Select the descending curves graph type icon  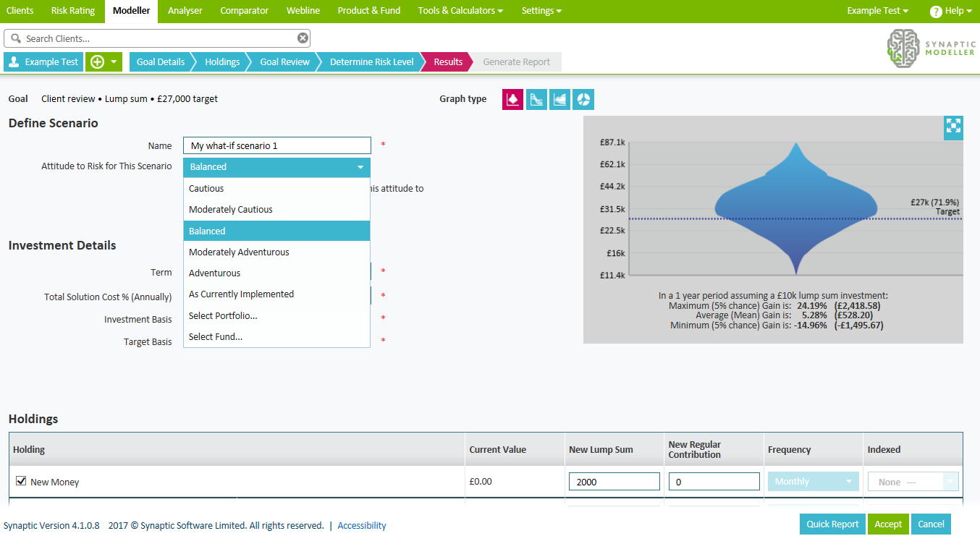(536, 100)
